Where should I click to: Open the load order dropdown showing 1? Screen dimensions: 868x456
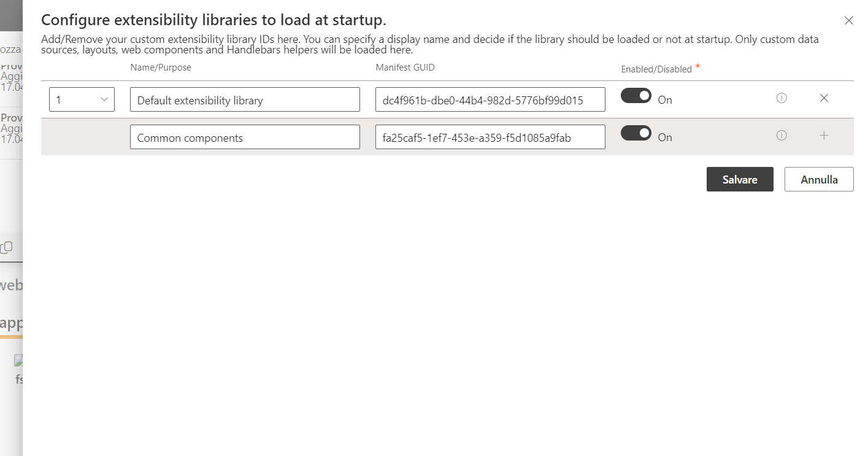click(x=82, y=99)
